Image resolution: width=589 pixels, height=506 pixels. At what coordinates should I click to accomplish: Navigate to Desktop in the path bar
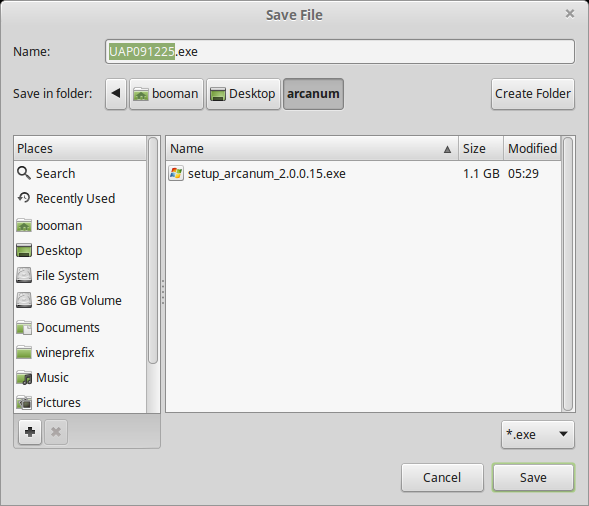point(243,94)
